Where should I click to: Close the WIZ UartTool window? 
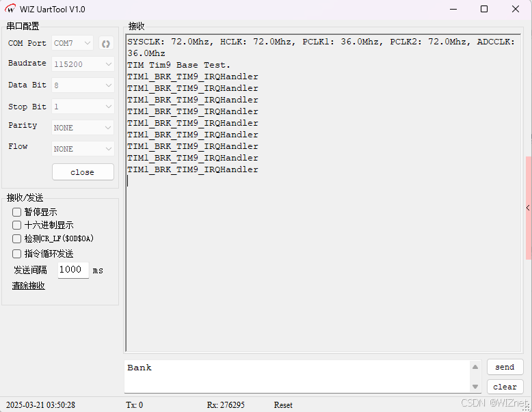coord(516,9)
